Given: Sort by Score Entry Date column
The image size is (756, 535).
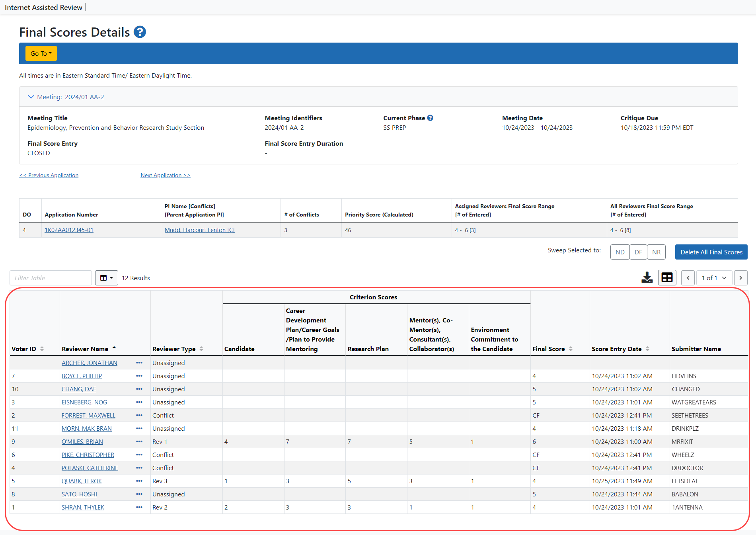Looking at the screenshot, I should click(647, 349).
